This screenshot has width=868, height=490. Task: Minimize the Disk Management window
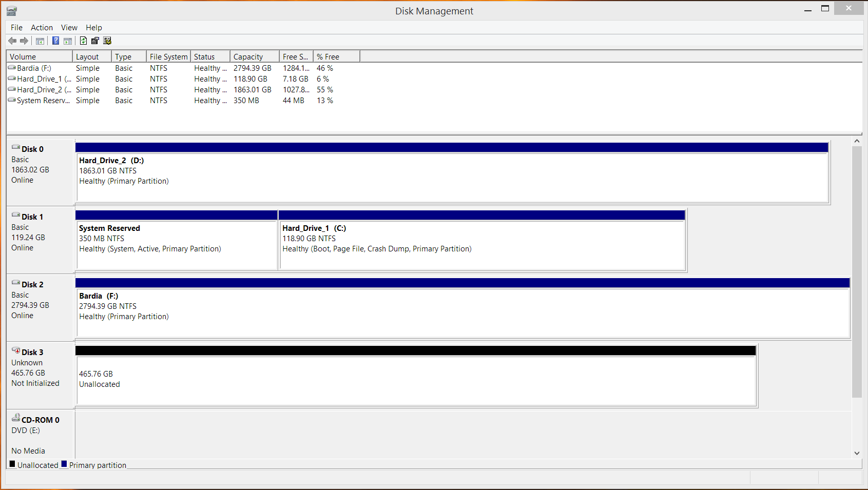point(808,9)
